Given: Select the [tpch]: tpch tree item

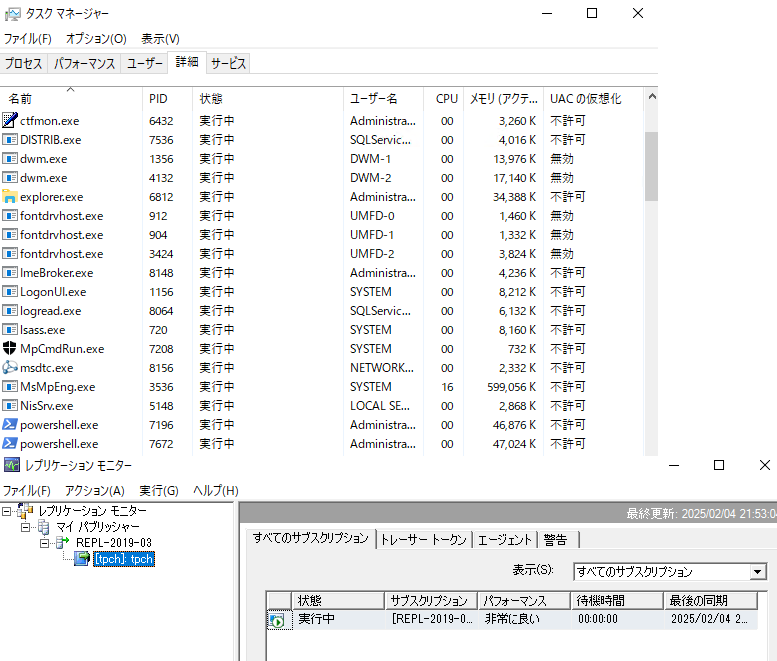Looking at the screenshot, I should [124, 559].
